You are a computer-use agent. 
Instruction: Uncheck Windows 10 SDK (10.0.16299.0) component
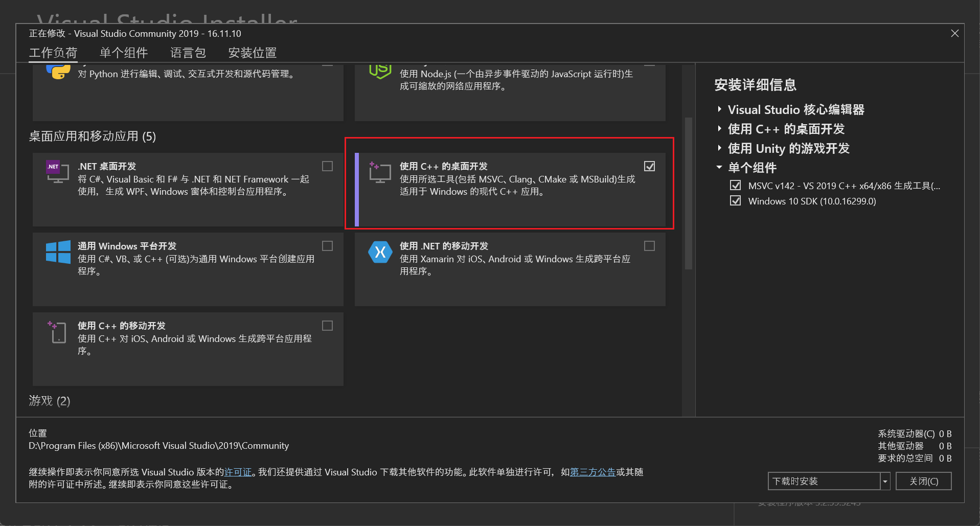(735, 200)
